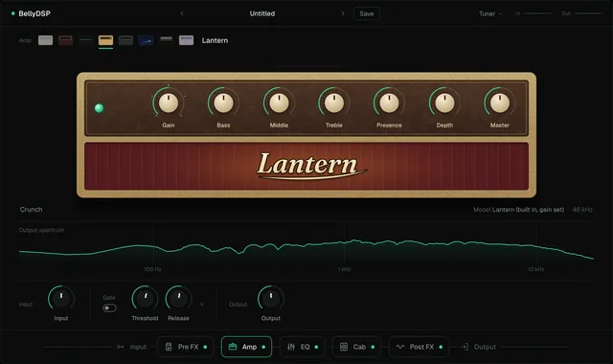Click the Input level knob
Image resolution: width=613 pixels, height=364 pixels.
coord(61,299)
